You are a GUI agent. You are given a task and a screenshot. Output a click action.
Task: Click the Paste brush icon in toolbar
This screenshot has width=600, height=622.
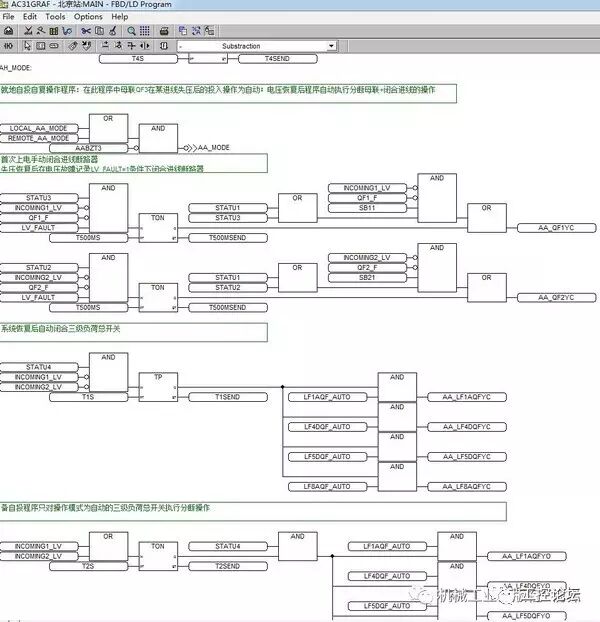point(114,31)
